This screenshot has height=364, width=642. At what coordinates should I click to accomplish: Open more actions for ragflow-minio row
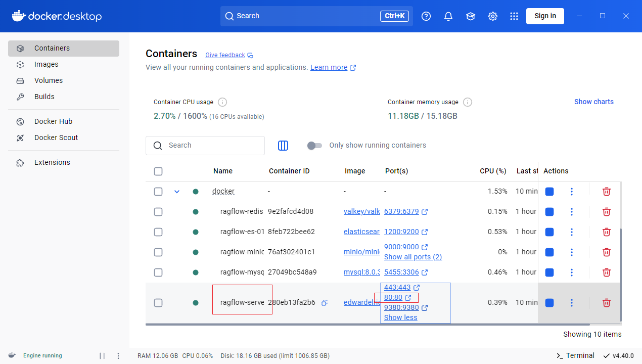[x=572, y=252]
